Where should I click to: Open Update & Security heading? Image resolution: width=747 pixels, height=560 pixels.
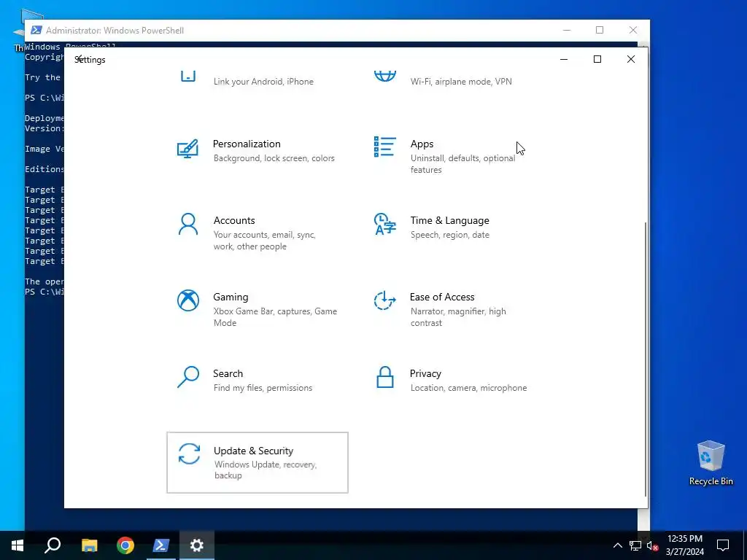click(x=253, y=451)
